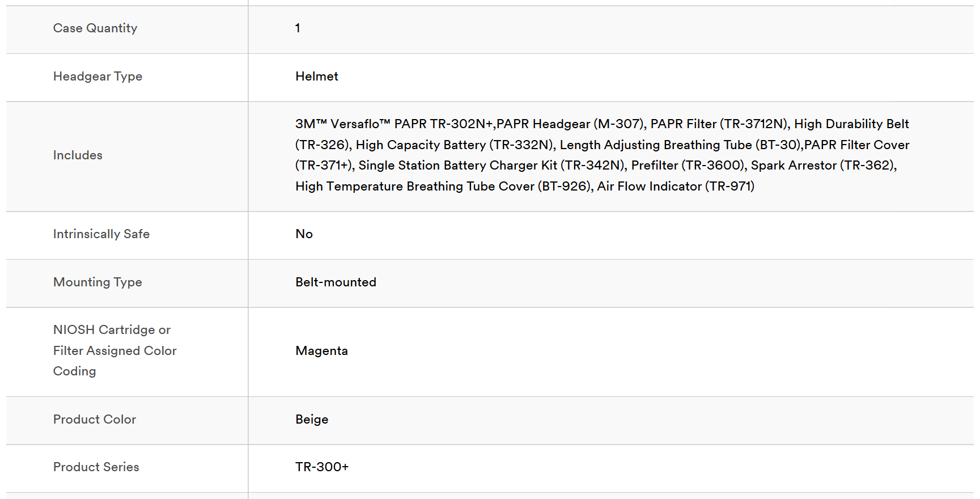This screenshot has height=499, width=980.
Task: Click the High Capacity Battery (TR-332N) text
Action: 455,145
